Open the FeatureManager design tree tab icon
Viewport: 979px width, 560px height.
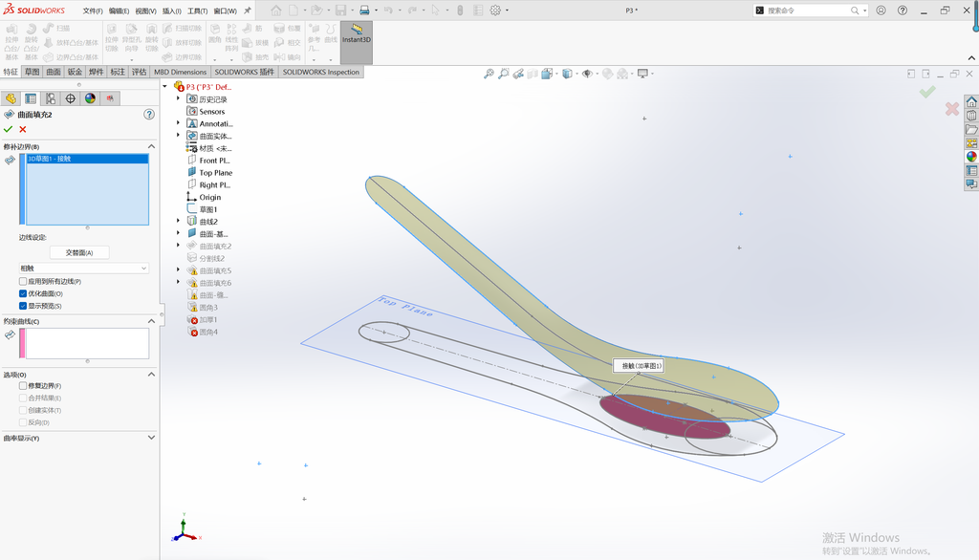11,98
